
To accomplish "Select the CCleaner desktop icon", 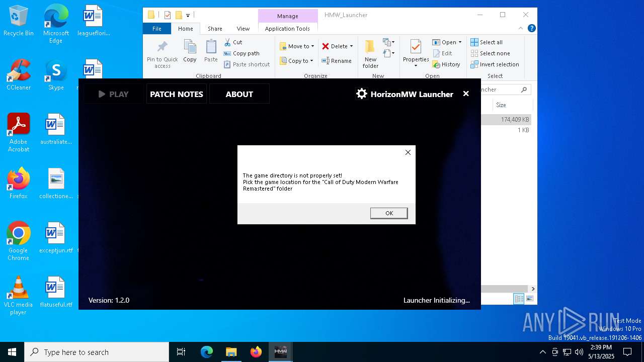I will click(19, 75).
